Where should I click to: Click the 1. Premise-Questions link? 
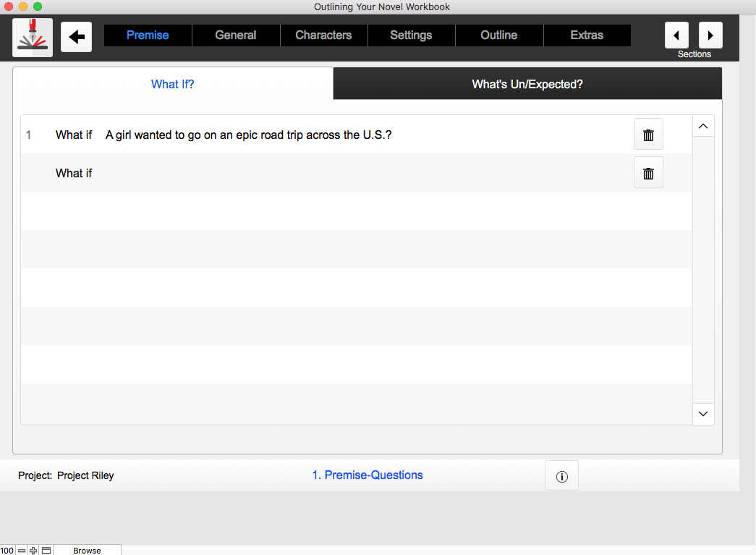[x=368, y=475]
